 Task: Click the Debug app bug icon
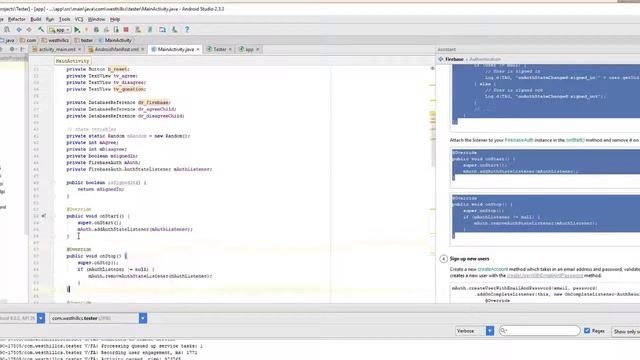coord(96,30)
